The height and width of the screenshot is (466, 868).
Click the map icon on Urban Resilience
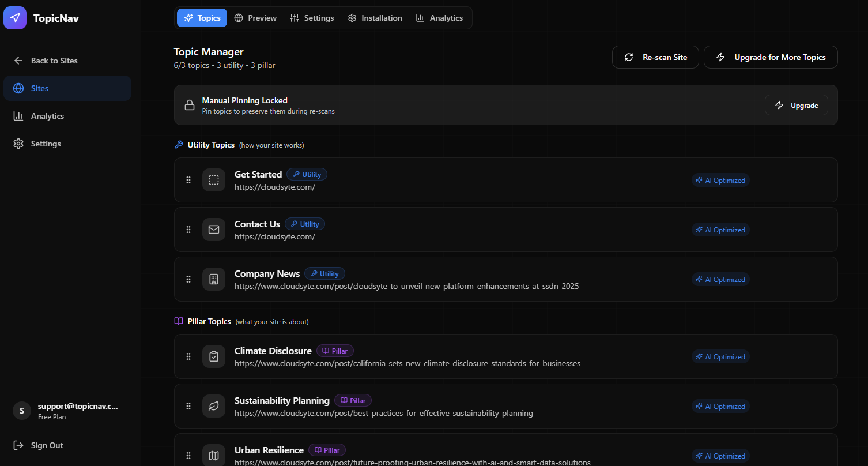[x=214, y=455]
